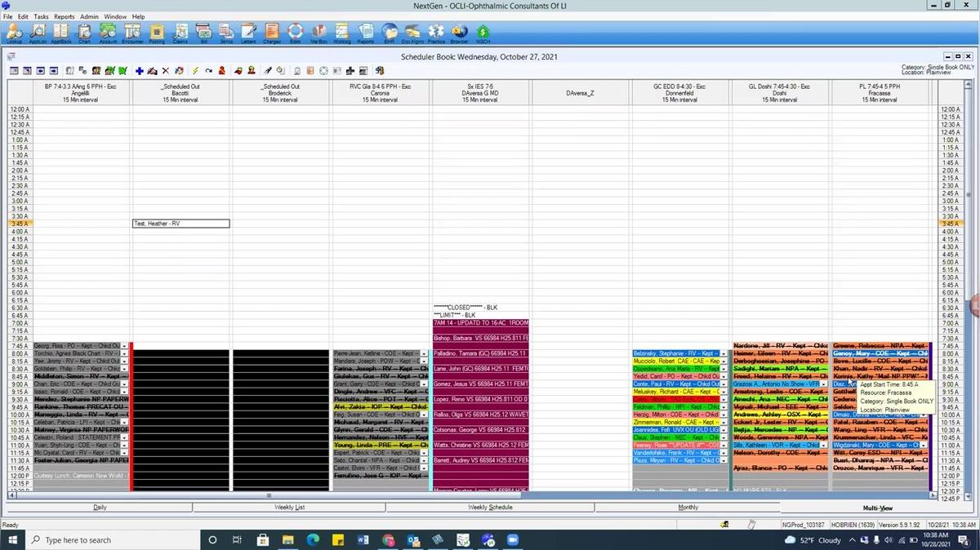This screenshot has height=550, width=980.
Task: Launch the EHR toolbar icon
Action: click(x=389, y=33)
